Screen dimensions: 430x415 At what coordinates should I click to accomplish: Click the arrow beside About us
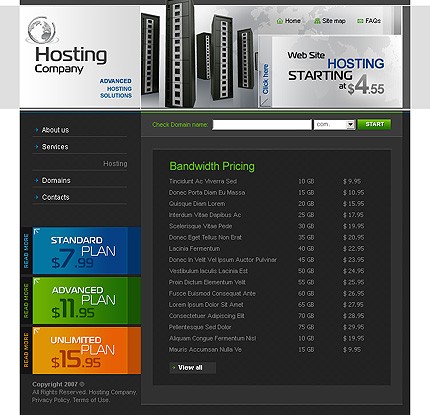[x=37, y=130]
